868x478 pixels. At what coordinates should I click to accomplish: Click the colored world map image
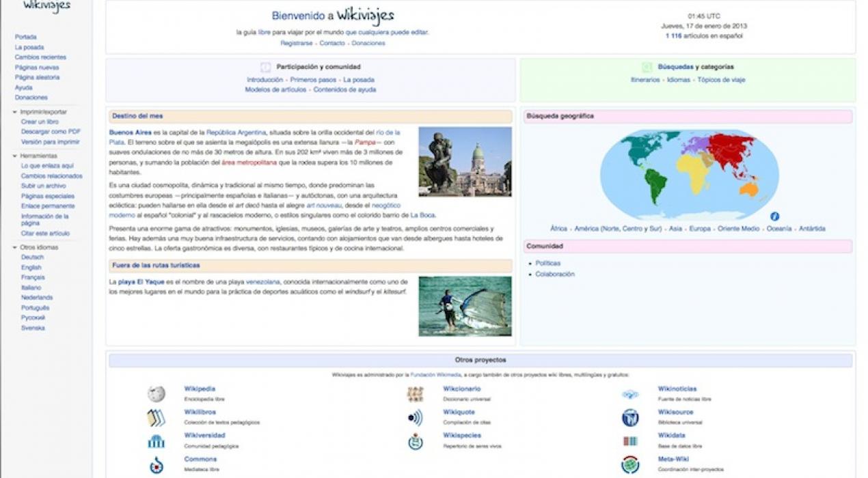pyautogui.click(x=689, y=173)
